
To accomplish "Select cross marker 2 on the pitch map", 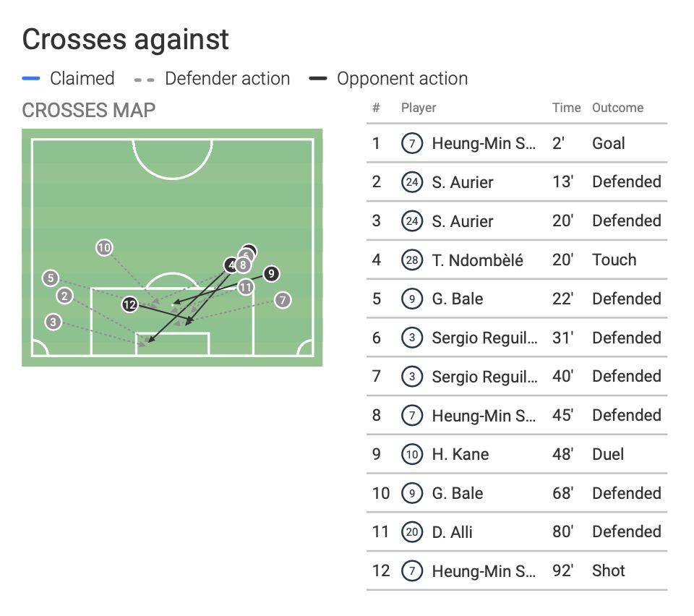I will tap(65, 296).
